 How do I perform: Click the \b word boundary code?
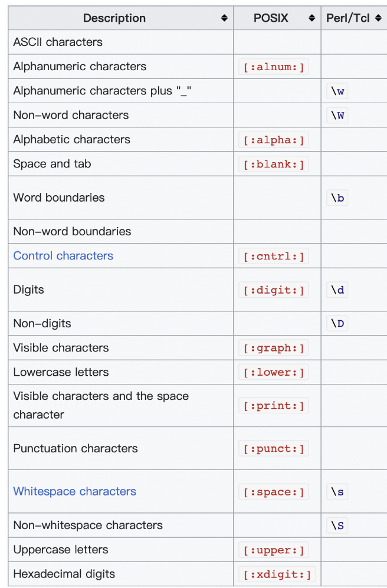click(337, 198)
